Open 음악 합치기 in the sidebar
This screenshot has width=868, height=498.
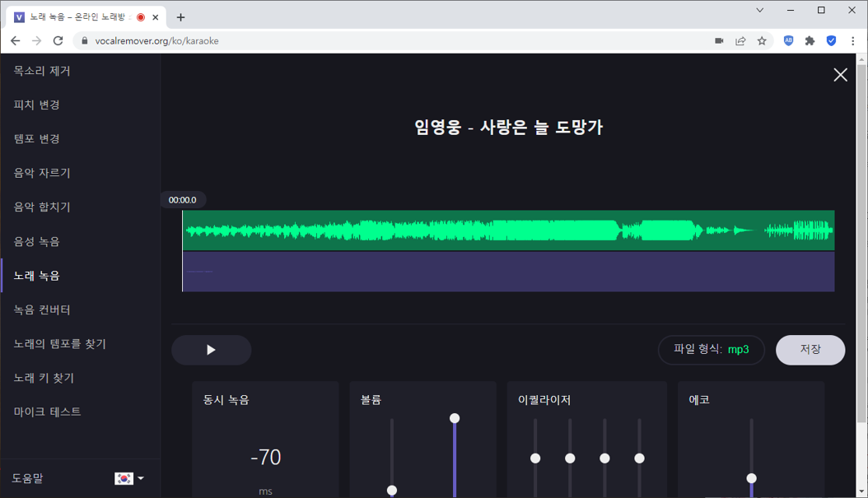click(42, 207)
